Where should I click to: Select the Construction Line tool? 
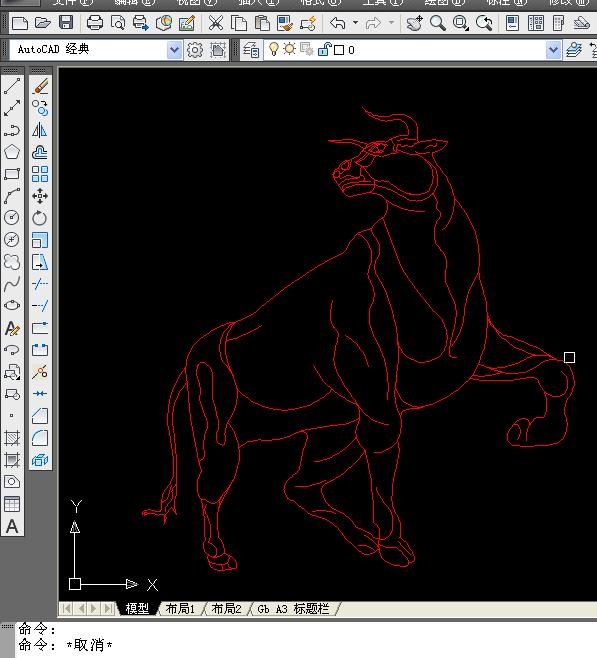[x=12, y=108]
